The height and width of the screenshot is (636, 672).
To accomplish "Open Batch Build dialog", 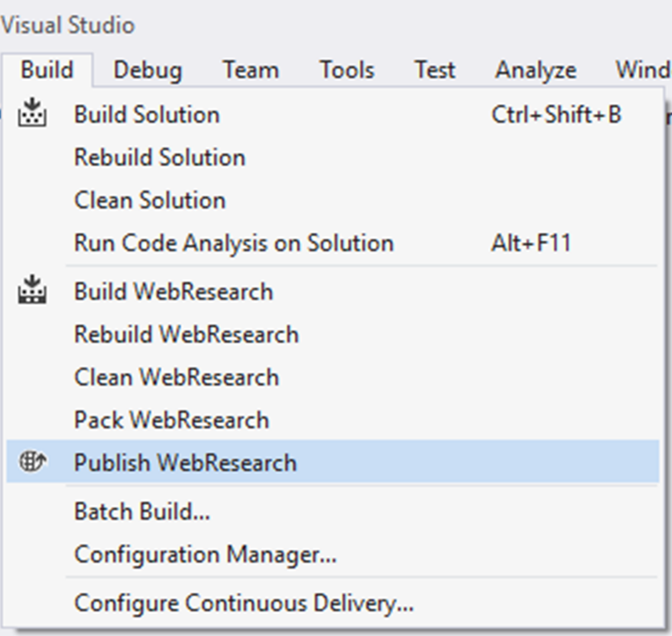I will 333,511.
